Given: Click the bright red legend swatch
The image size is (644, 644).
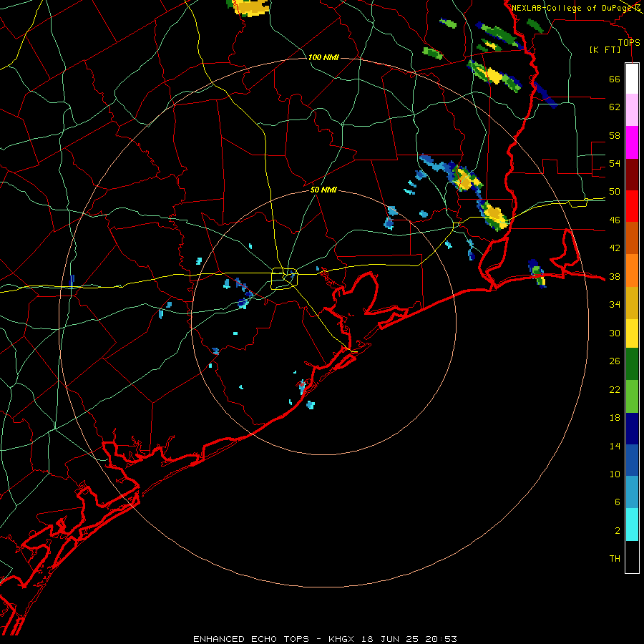Looking at the screenshot, I should (632, 206).
